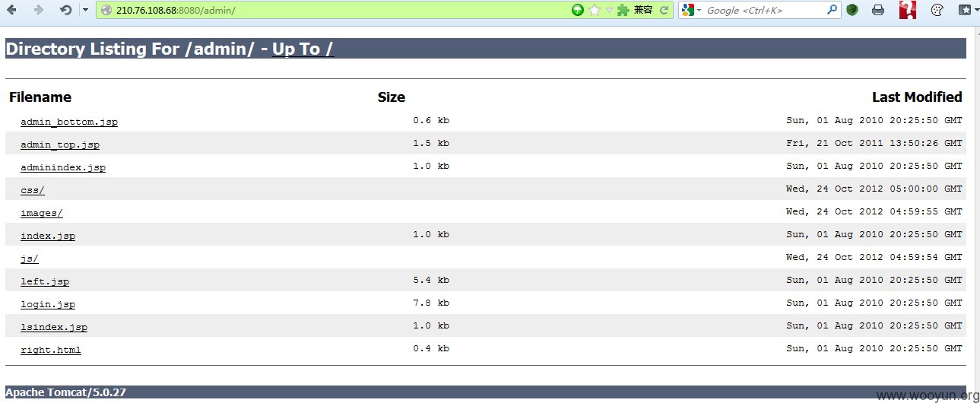Click the undo/reload curved arrow icon
Viewport: 980px width, 403px height.
[66, 10]
